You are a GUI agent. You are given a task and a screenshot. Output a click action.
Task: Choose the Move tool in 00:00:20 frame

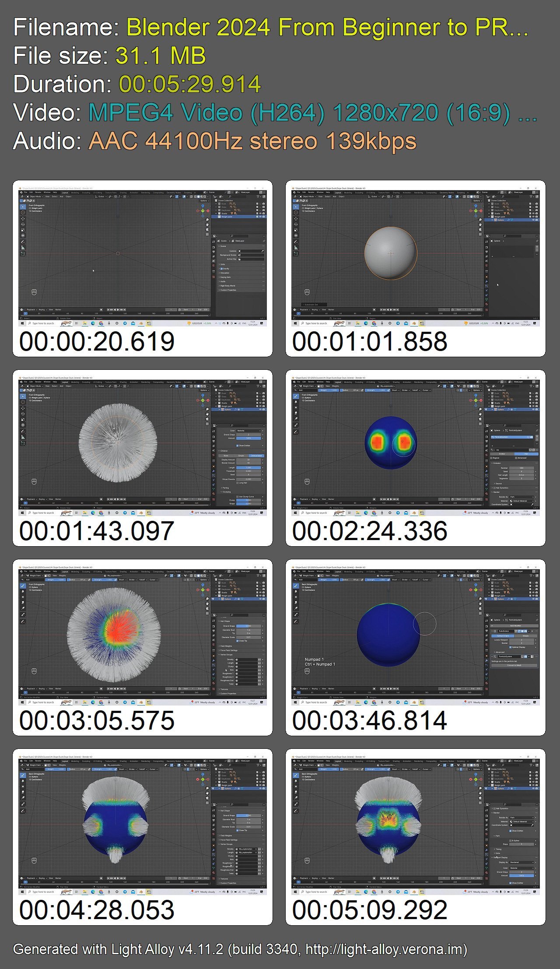[23, 219]
